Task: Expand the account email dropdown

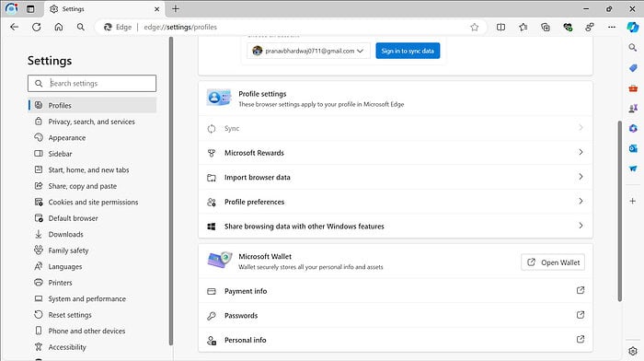Action: coord(308,51)
